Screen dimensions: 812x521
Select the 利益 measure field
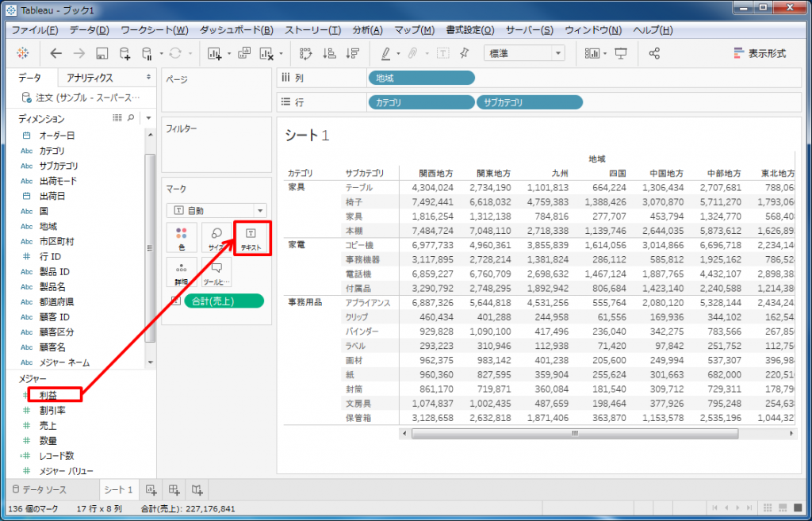[48, 394]
